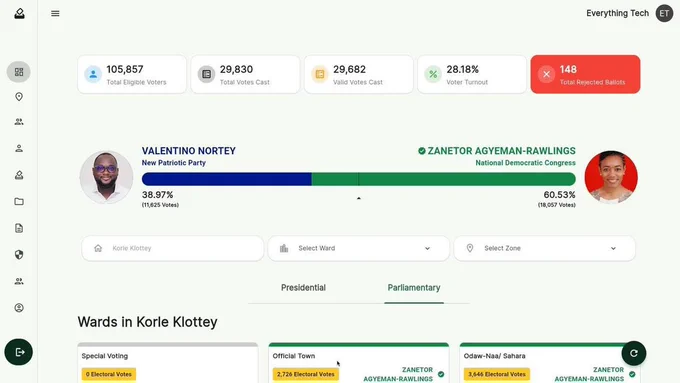Click the National Democratic Congress label
Viewport: 680px width, 383px height.
pyautogui.click(x=525, y=163)
